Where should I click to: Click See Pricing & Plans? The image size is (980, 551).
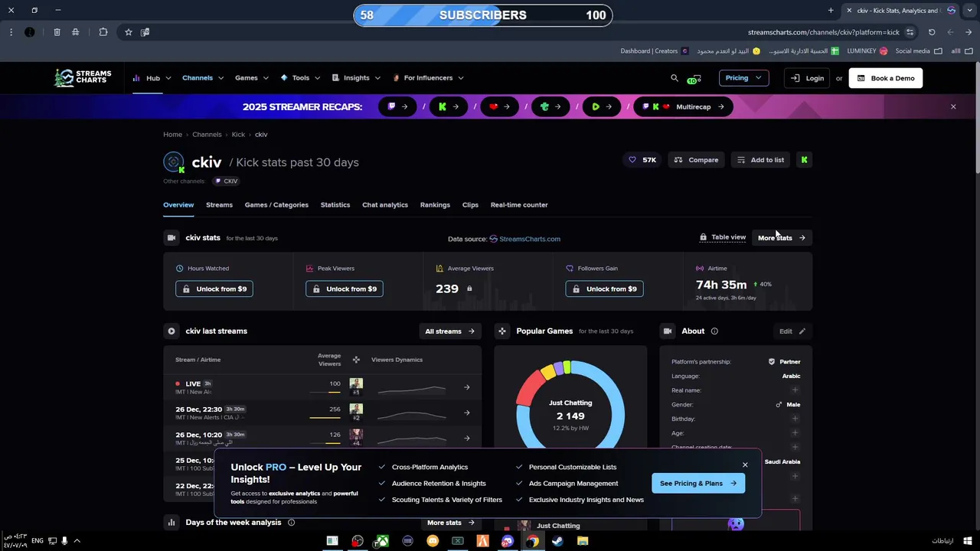click(698, 483)
